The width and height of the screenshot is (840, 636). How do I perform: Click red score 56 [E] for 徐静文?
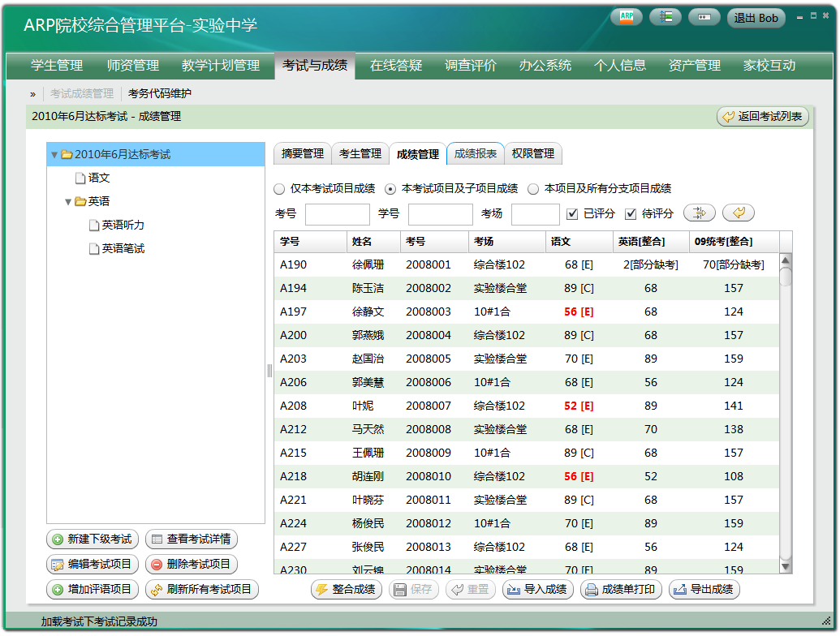pyautogui.click(x=579, y=312)
